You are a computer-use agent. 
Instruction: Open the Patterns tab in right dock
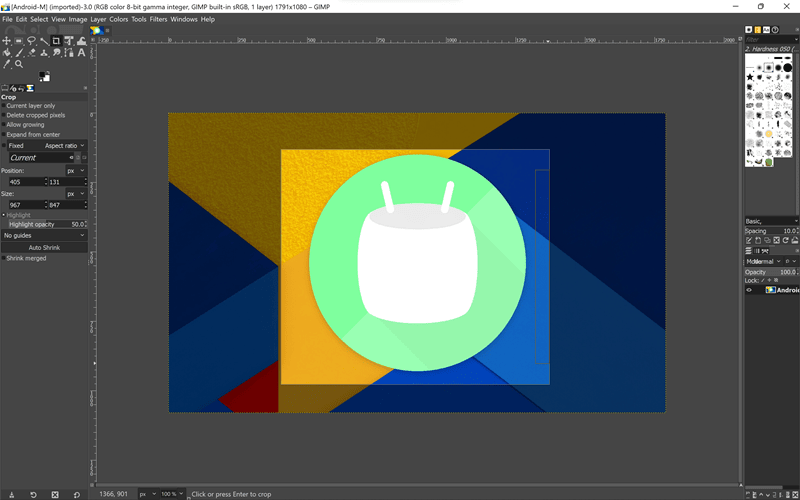point(758,30)
